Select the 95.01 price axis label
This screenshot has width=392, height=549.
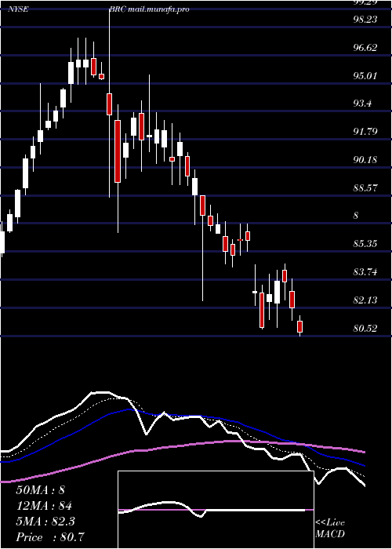[x=365, y=75]
